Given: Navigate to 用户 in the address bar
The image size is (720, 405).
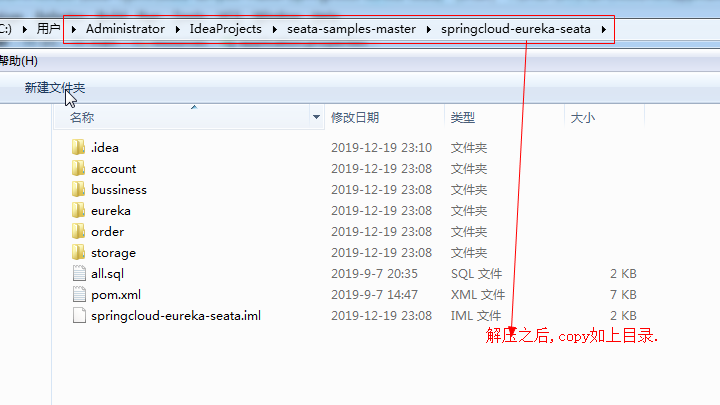Looking at the screenshot, I should point(48,29).
